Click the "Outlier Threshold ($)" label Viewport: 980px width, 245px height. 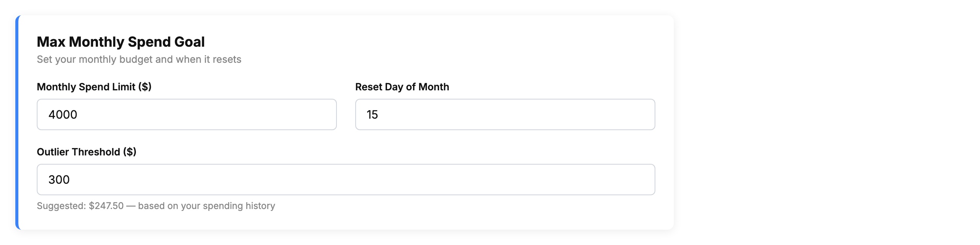click(87, 152)
